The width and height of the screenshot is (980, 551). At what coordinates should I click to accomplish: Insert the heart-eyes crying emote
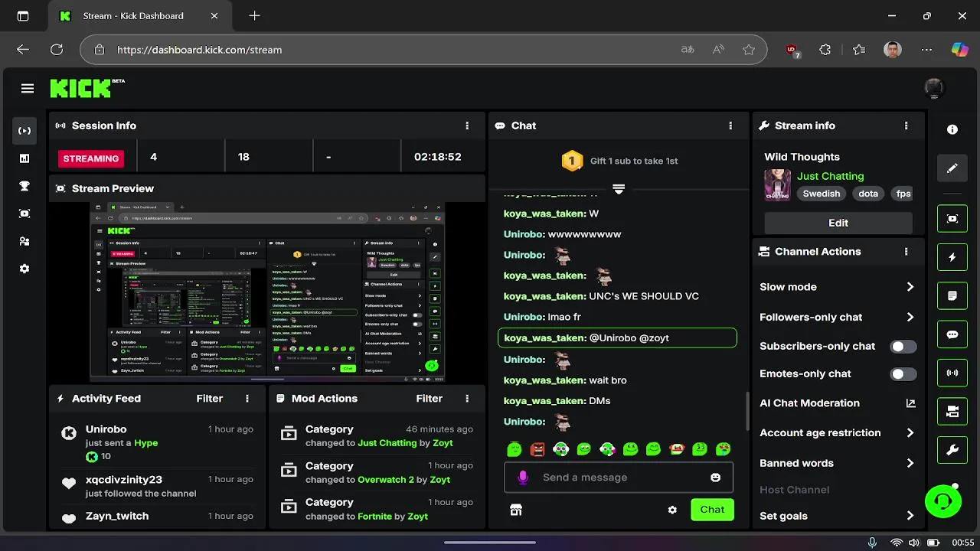click(x=723, y=449)
